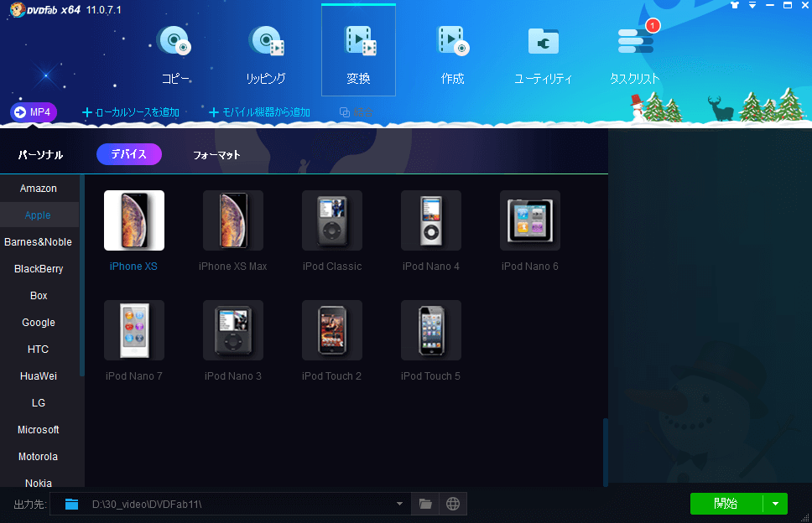Screen dimensions: 812x523
Task: Click the red notification badge on Task List
Action: (x=653, y=25)
